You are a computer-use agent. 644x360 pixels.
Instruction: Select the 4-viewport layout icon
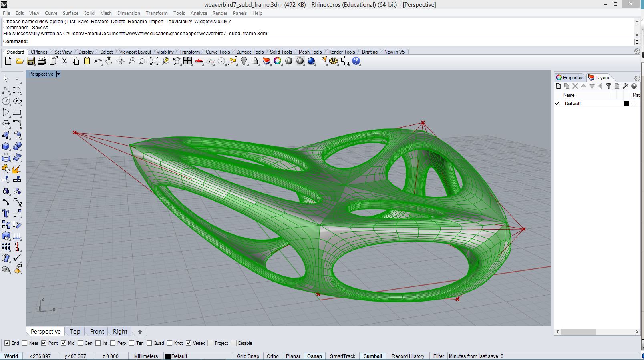[x=188, y=61]
